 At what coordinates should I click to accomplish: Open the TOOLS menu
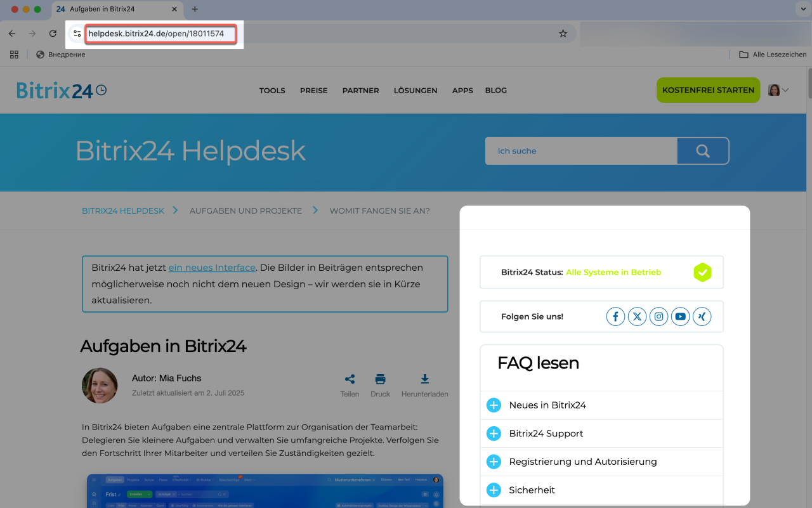[272, 91]
